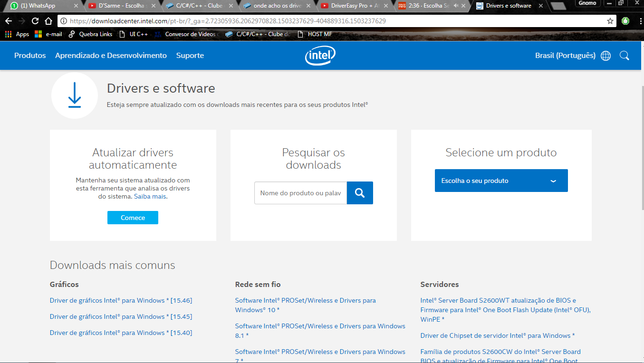Click the audio speaker icon on Escolha tab

click(x=455, y=6)
